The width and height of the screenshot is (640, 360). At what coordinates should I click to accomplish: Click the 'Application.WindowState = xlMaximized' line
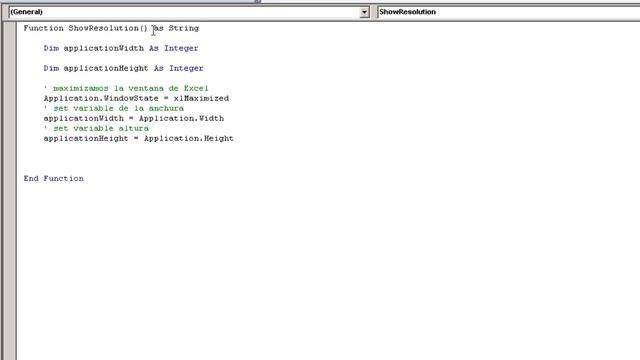click(136, 98)
